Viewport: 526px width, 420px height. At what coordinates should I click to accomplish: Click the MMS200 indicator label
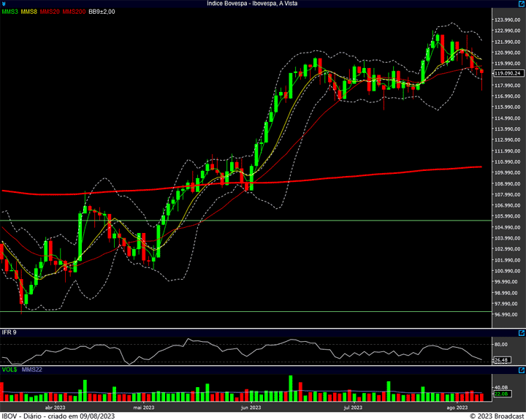[74, 12]
